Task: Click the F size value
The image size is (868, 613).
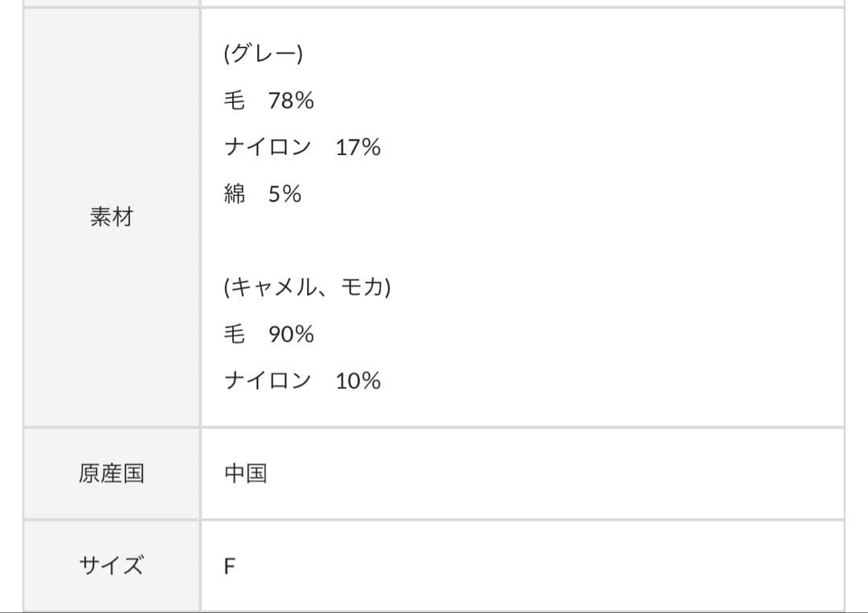Action: (x=230, y=566)
